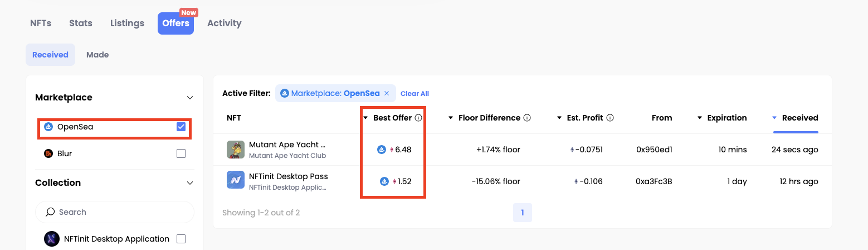Click the NFTinit Desktop Pass thumbnail
868x250 pixels.
pyautogui.click(x=236, y=180)
